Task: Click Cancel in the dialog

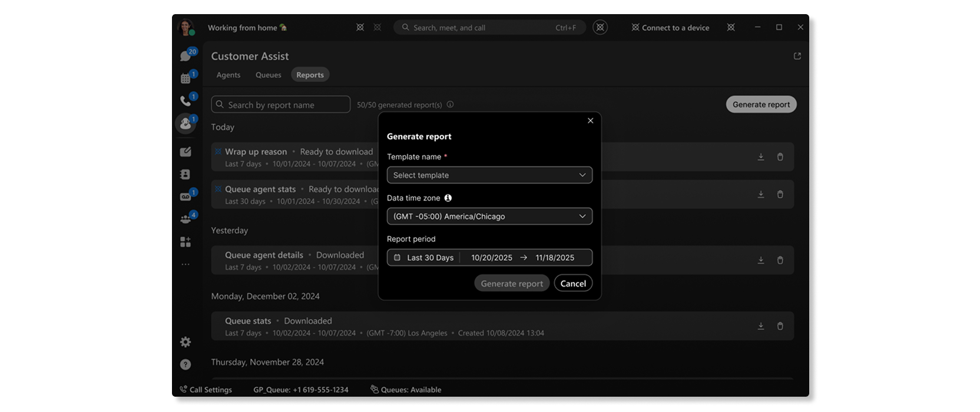Action: tap(573, 283)
